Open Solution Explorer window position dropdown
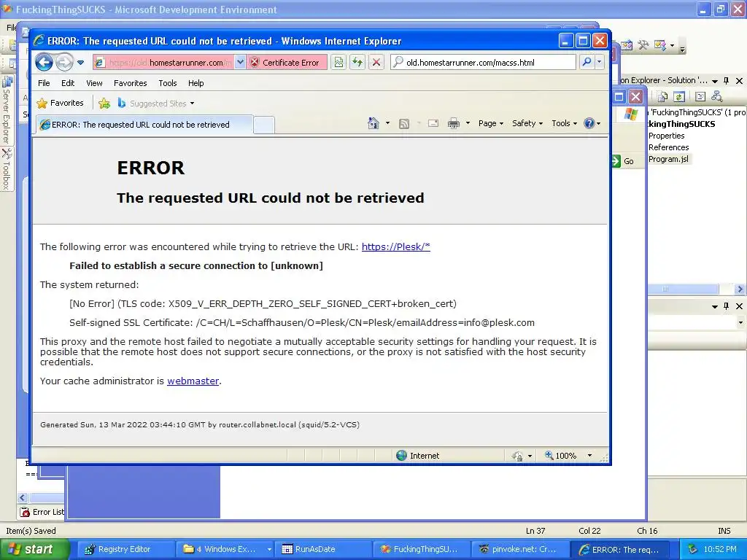The height and width of the screenshot is (560, 747). click(715, 81)
